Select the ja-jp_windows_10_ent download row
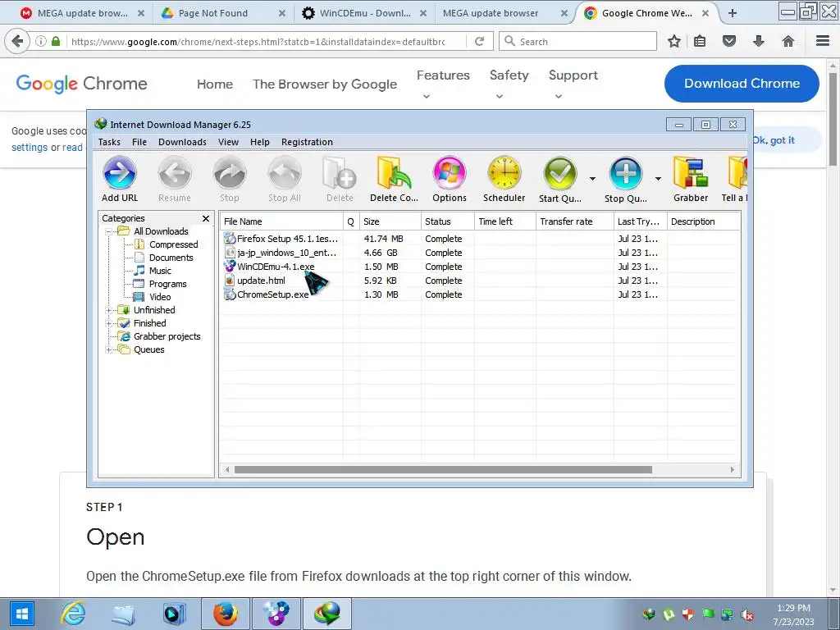 click(x=479, y=253)
